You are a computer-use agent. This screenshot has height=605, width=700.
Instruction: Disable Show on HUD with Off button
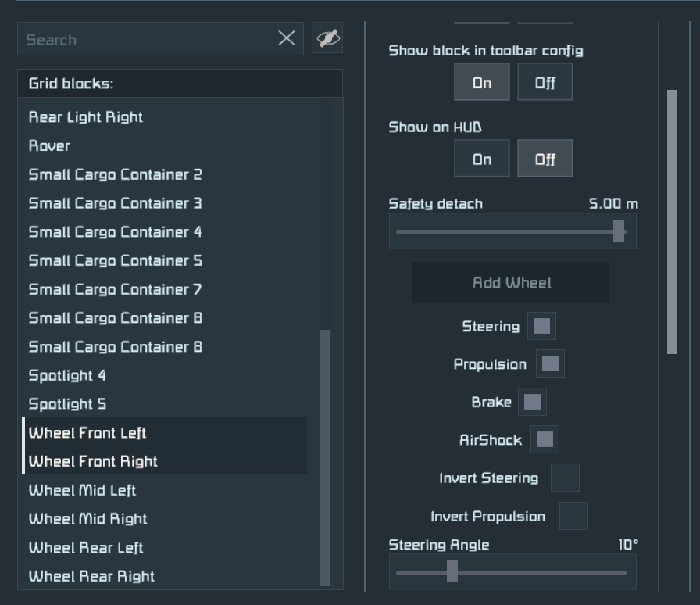(x=545, y=159)
